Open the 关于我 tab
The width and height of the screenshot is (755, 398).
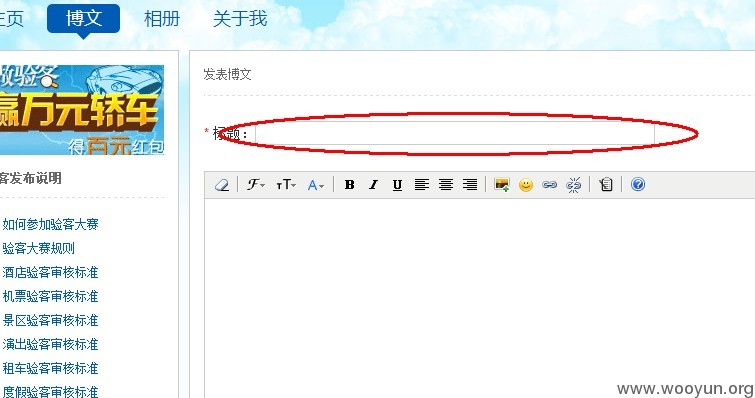click(240, 19)
